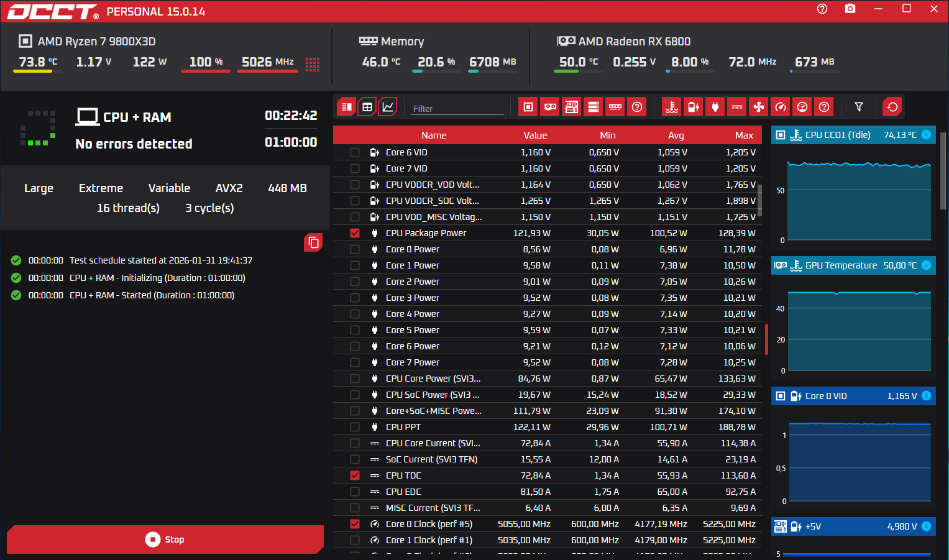
Task: Sort sensors by the Max column header
Action: [x=744, y=135]
